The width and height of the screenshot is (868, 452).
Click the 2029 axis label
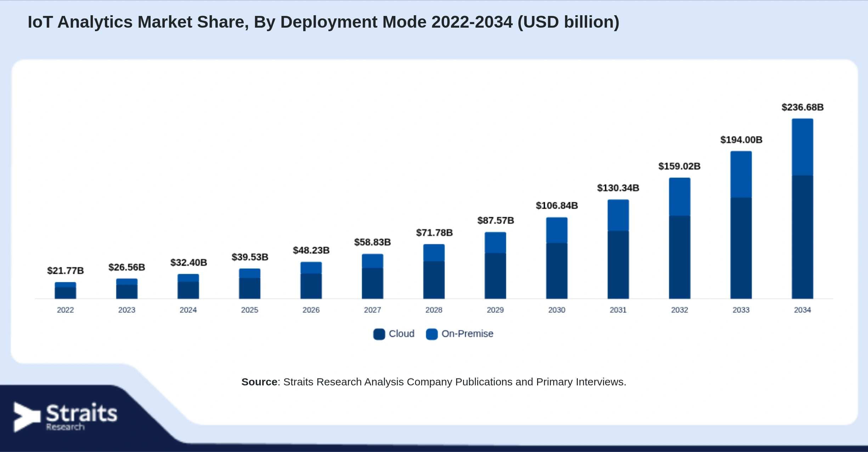coord(495,310)
